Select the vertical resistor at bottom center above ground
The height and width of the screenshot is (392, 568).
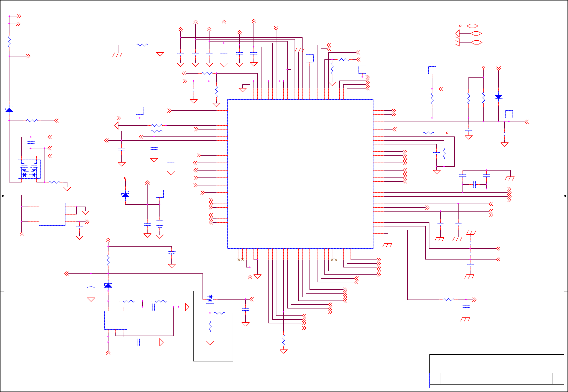(x=284, y=340)
